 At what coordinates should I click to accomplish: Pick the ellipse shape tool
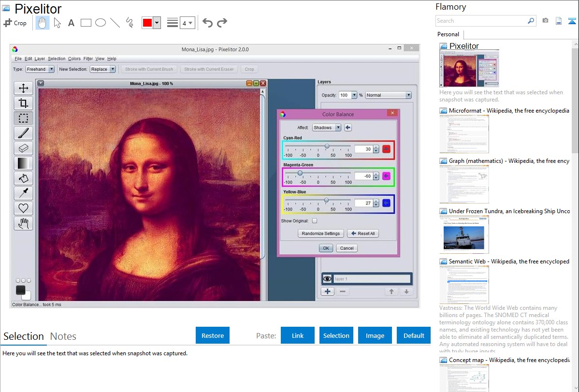(x=101, y=23)
